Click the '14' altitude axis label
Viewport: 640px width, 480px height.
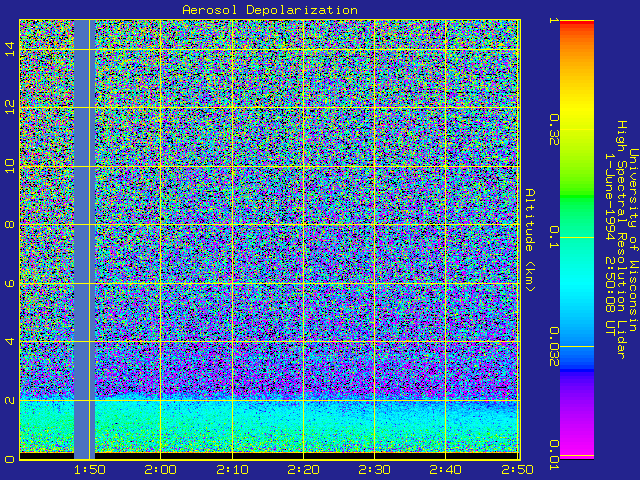(10, 49)
